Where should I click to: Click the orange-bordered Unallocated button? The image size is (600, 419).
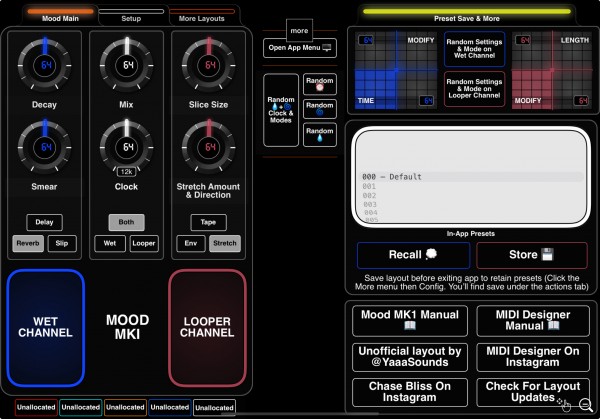[x=125, y=408]
